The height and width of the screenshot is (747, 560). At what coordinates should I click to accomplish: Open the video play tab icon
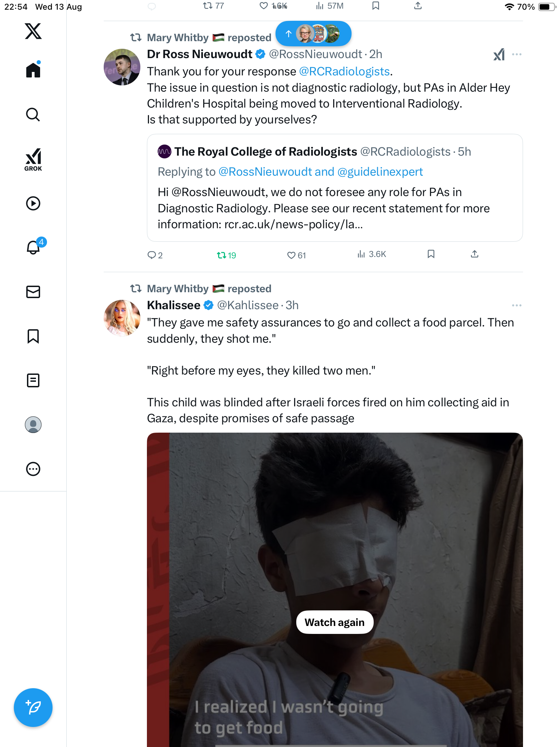tap(33, 203)
